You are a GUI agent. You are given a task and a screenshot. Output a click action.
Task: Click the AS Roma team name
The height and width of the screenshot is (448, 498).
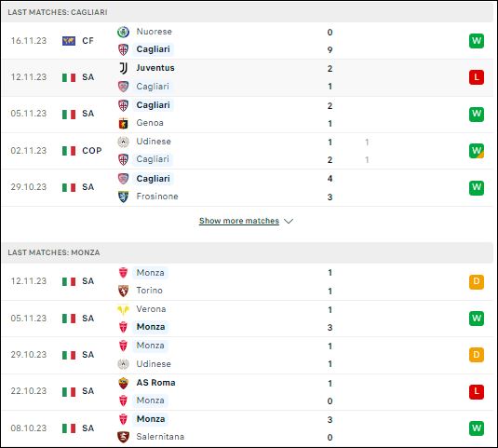tap(156, 383)
